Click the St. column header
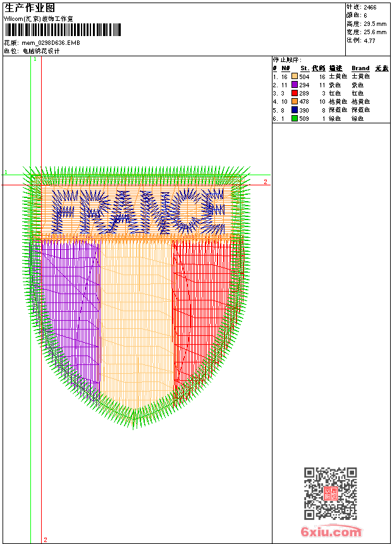 tap(305, 68)
